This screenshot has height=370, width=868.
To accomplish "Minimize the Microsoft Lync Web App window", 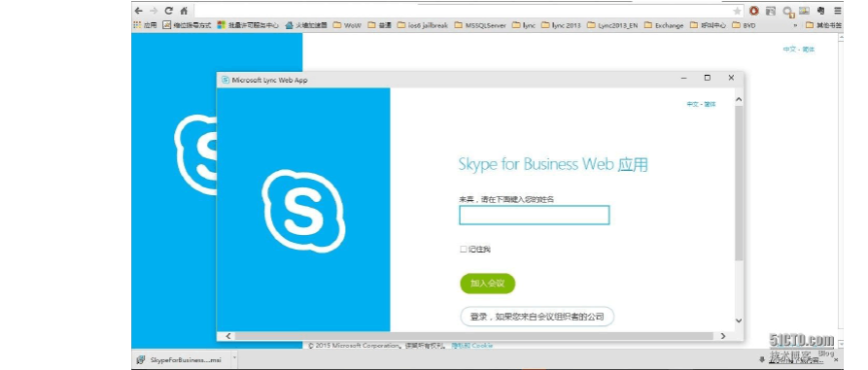I will [x=683, y=79].
